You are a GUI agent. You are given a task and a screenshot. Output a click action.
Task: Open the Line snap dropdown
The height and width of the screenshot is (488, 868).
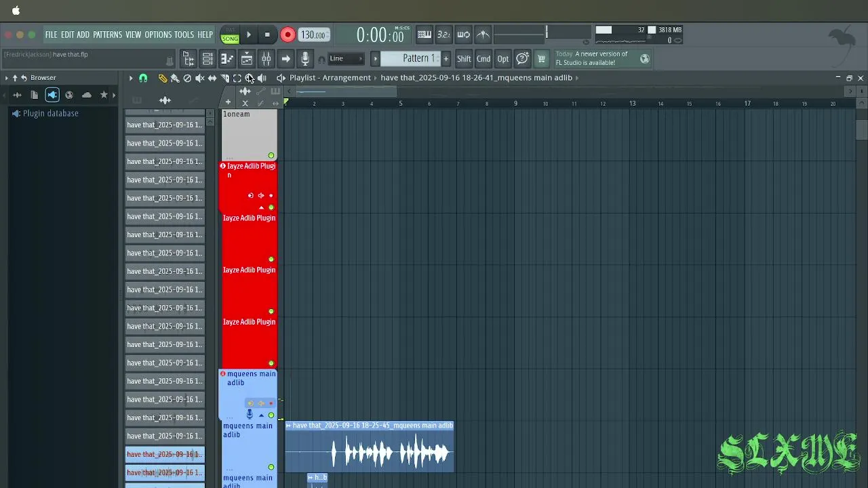click(x=347, y=59)
